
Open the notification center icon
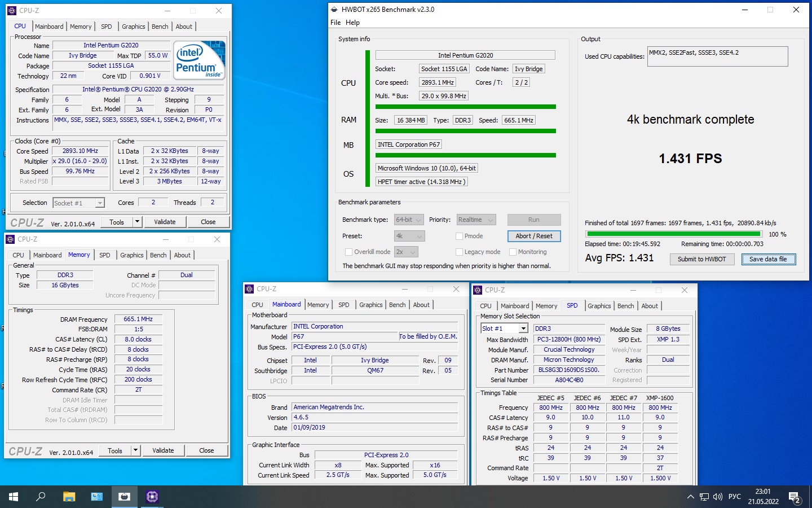(x=795, y=497)
